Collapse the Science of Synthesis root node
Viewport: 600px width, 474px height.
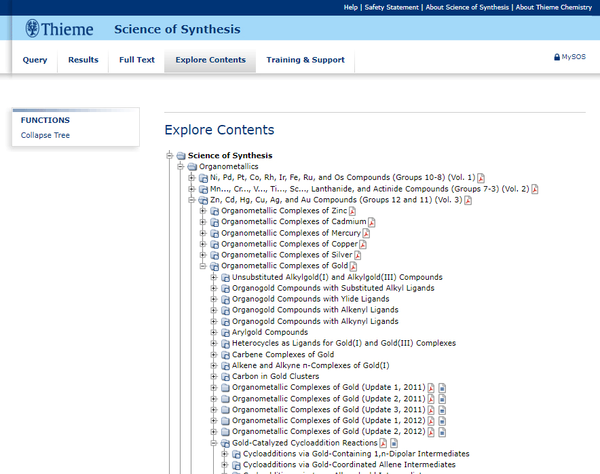tap(170, 155)
